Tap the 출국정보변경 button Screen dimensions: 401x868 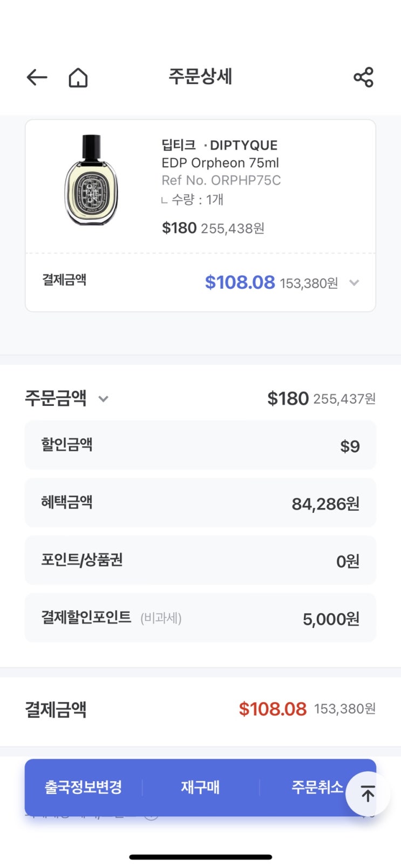click(x=83, y=787)
